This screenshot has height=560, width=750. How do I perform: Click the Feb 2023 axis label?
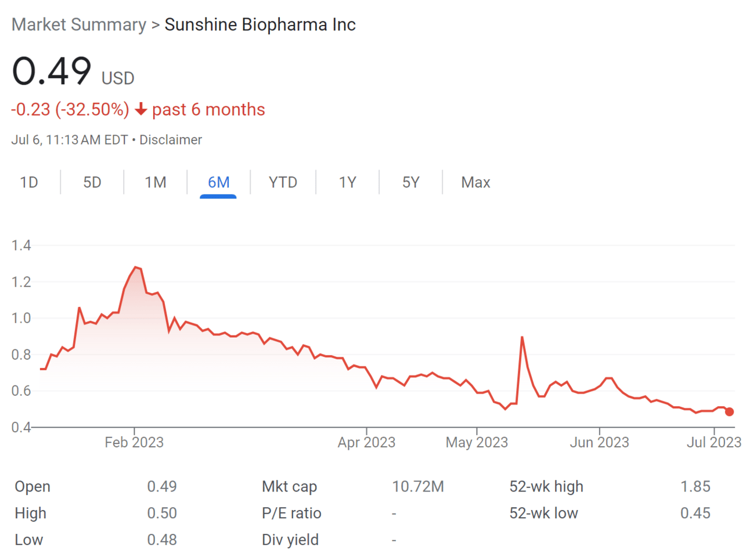[x=134, y=443]
